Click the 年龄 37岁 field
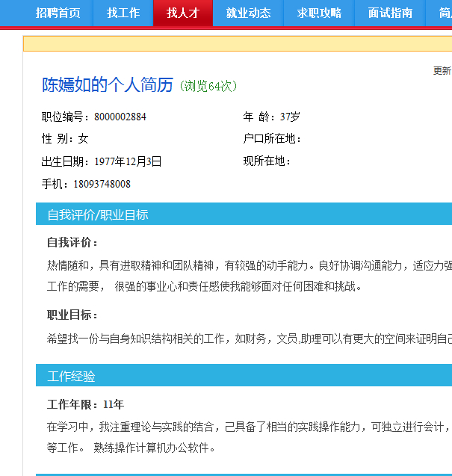This screenshot has width=452, height=476. tap(272, 117)
